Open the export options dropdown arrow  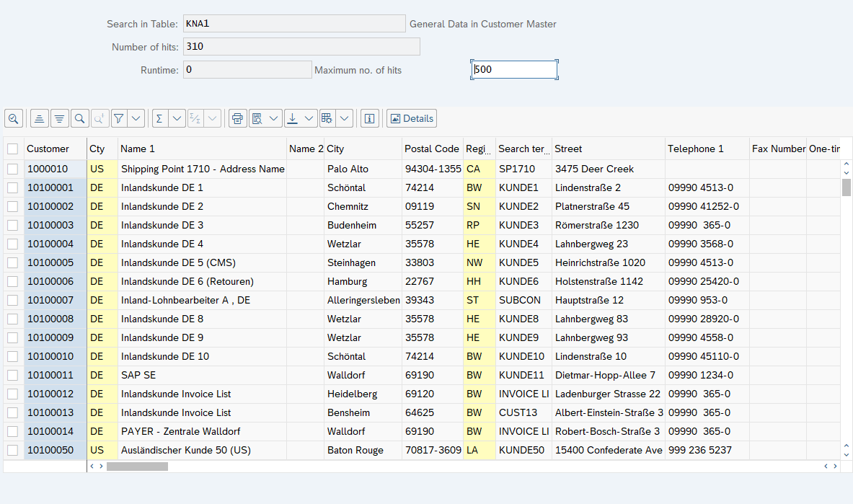309,118
